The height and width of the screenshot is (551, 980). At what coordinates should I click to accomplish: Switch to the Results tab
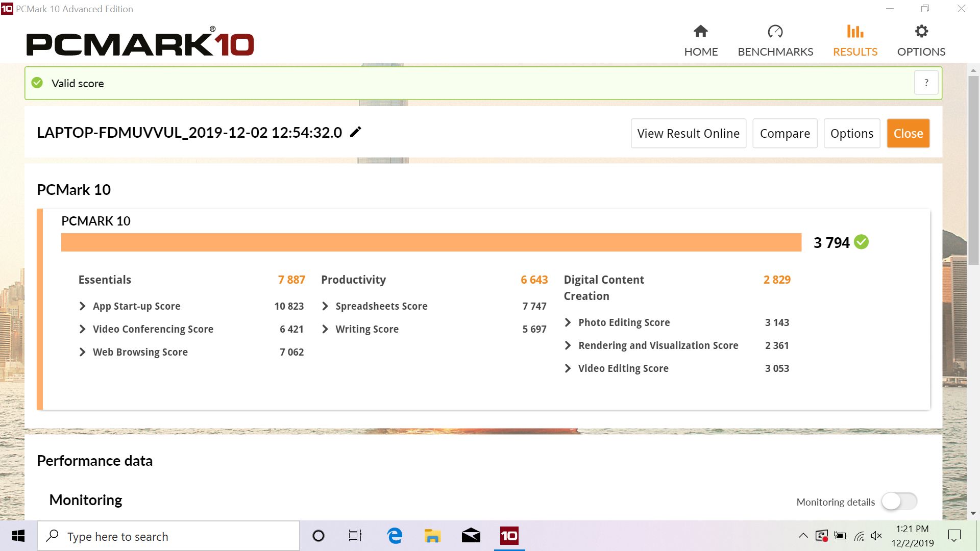[855, 41]
